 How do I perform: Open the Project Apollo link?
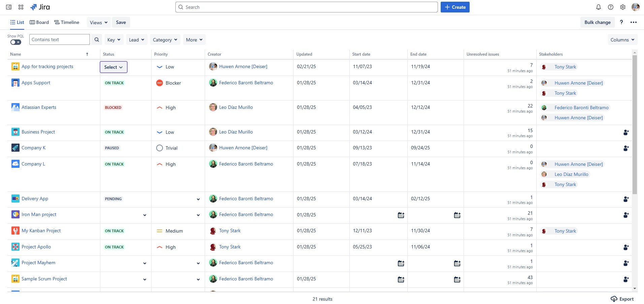36,247
